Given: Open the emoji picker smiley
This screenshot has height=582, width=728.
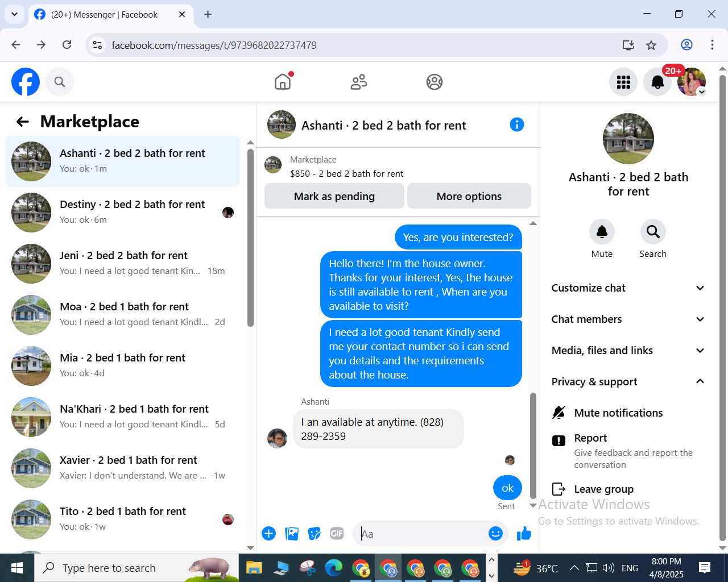Looking at the screenshot, I should (496, 533).
